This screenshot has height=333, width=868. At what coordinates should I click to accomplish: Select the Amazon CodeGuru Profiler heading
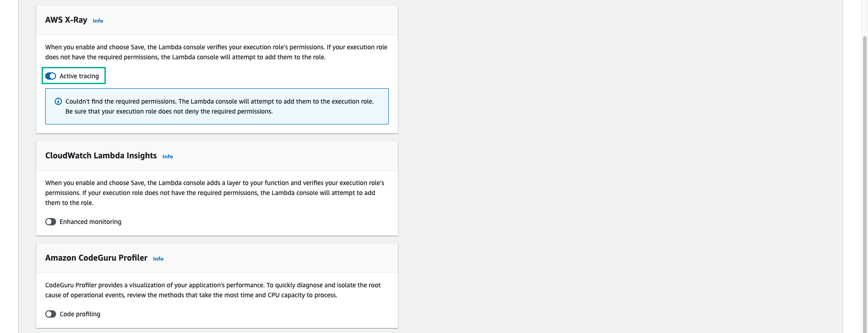(x=96, y=258)
